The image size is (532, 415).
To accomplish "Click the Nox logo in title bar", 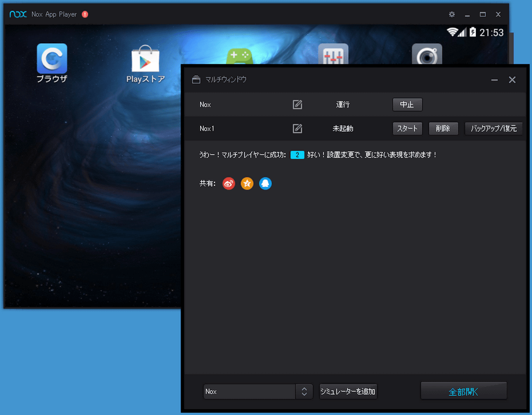I will coord(18,14).
